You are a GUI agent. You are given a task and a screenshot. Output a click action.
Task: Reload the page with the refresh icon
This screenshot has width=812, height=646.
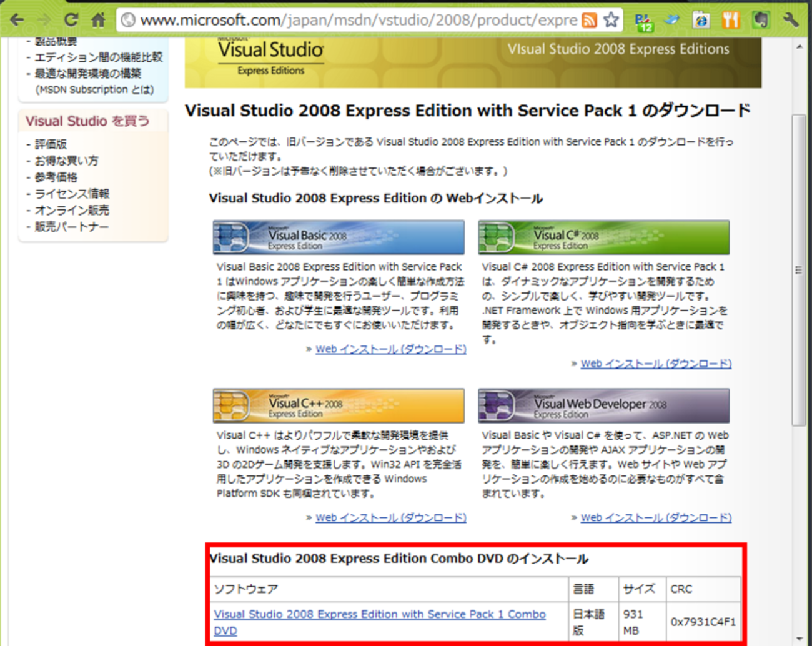coord(71,20)
